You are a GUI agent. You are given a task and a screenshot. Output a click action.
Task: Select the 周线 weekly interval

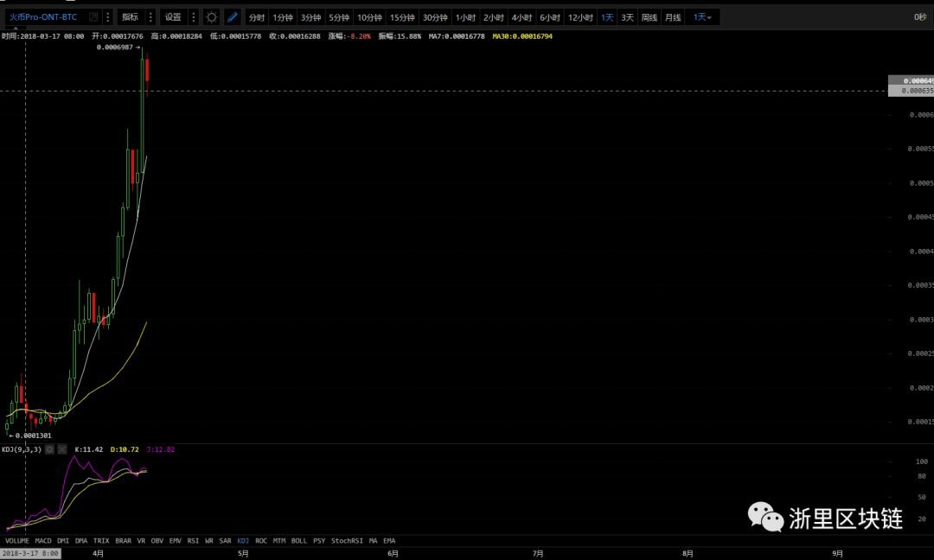coord(649,17)
